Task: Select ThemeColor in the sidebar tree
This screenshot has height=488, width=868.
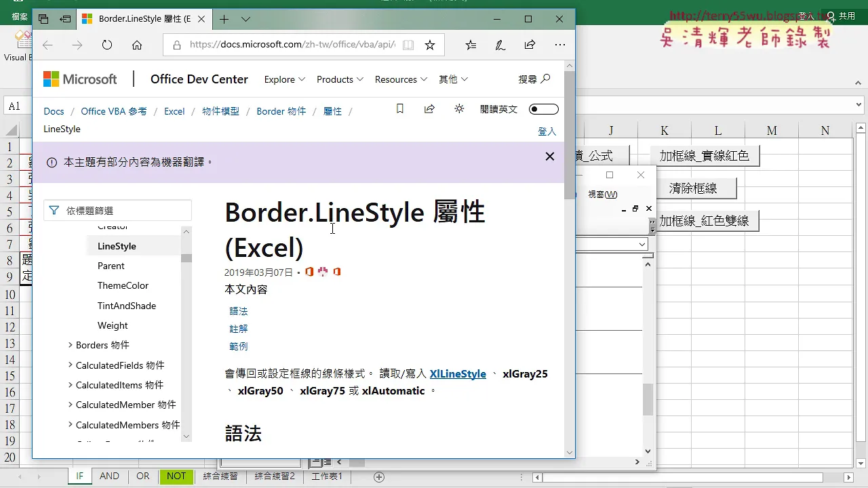Action: pyautogui.click(x=123, y=285)
